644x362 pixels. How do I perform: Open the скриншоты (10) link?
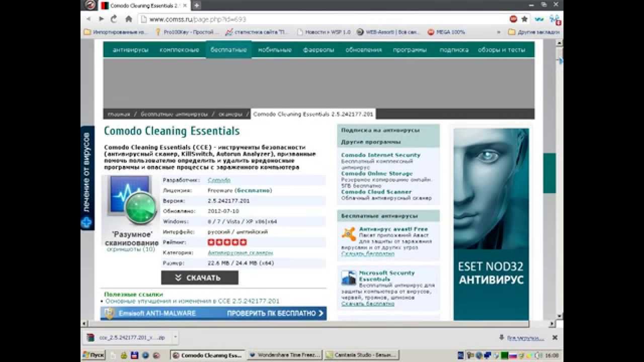[131, 249]
